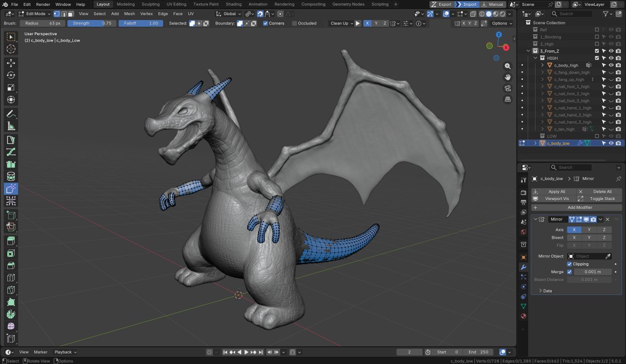Toggle the Occluded checkbox

point(295,23)
